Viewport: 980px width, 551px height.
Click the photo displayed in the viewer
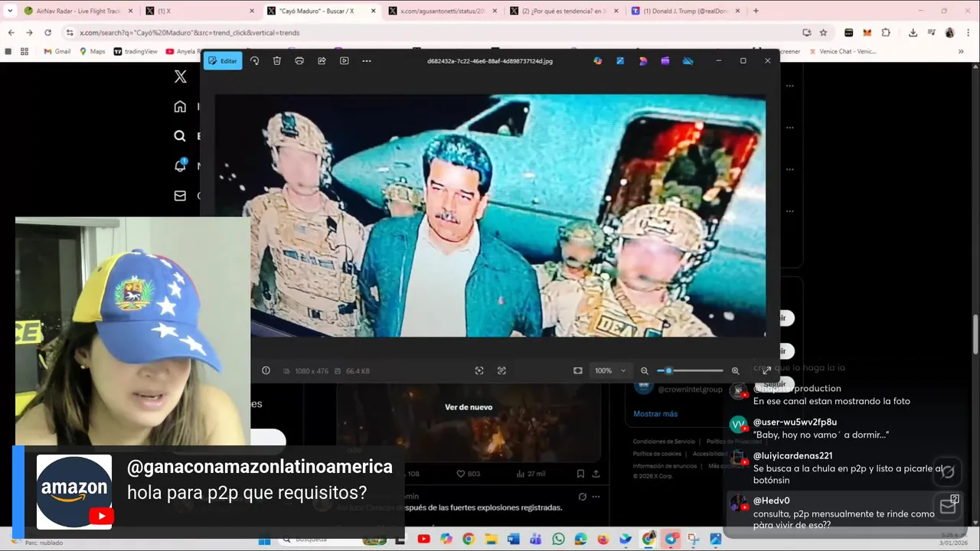490,216
